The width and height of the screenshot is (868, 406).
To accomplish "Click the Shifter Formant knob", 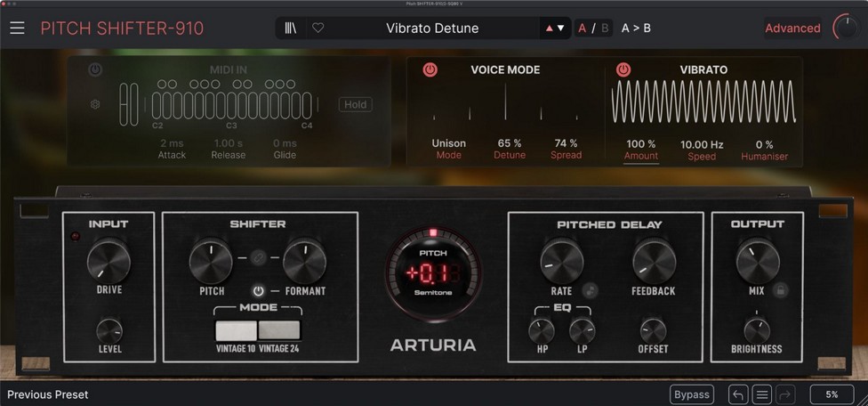I will tap(304, 262).
